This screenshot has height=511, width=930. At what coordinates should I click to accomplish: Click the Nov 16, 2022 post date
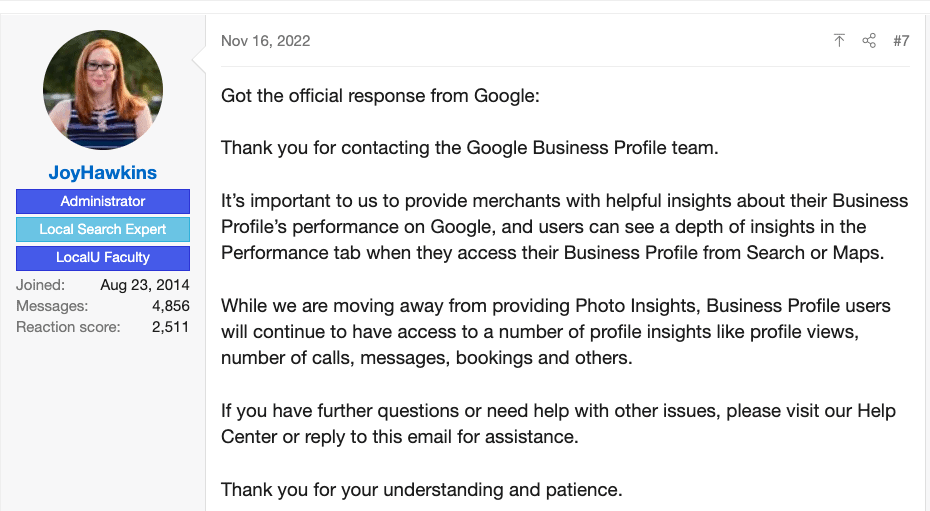coord(266,40)
